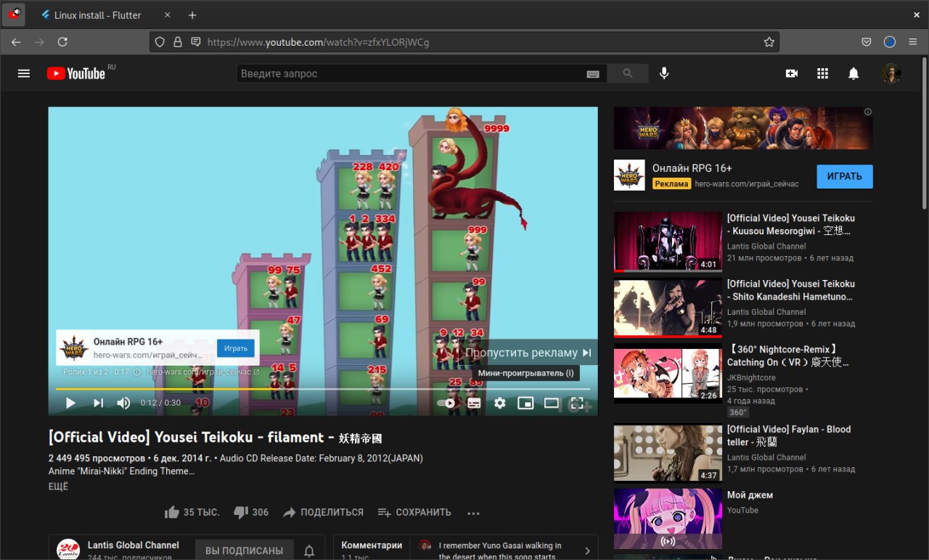
Task: Go back in the browser
Action: point(16,42)
